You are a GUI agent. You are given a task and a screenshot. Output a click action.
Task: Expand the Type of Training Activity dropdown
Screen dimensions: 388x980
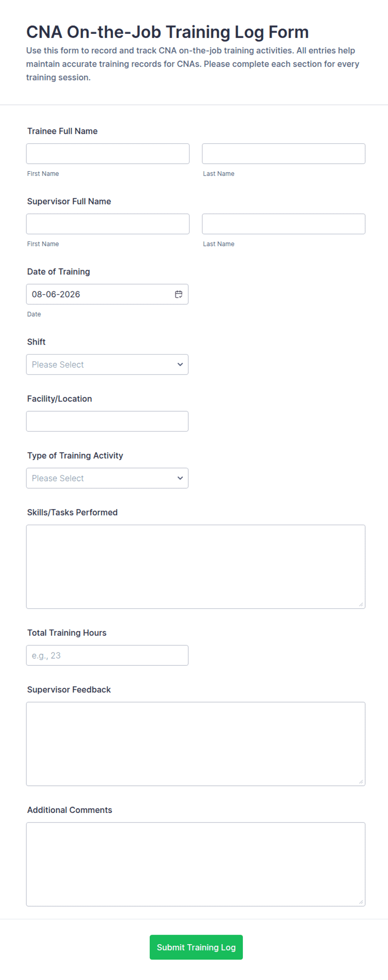pyautogui.click(x=107, y=478)
